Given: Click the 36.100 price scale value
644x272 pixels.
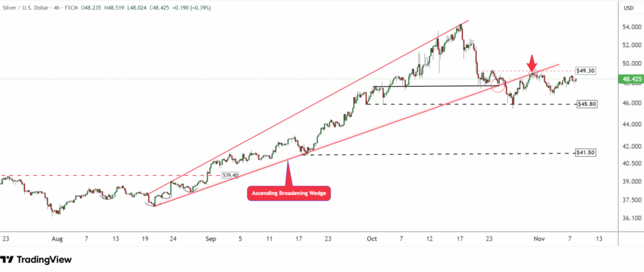Looking at the screenshot, I should click(x=630, y=218).
